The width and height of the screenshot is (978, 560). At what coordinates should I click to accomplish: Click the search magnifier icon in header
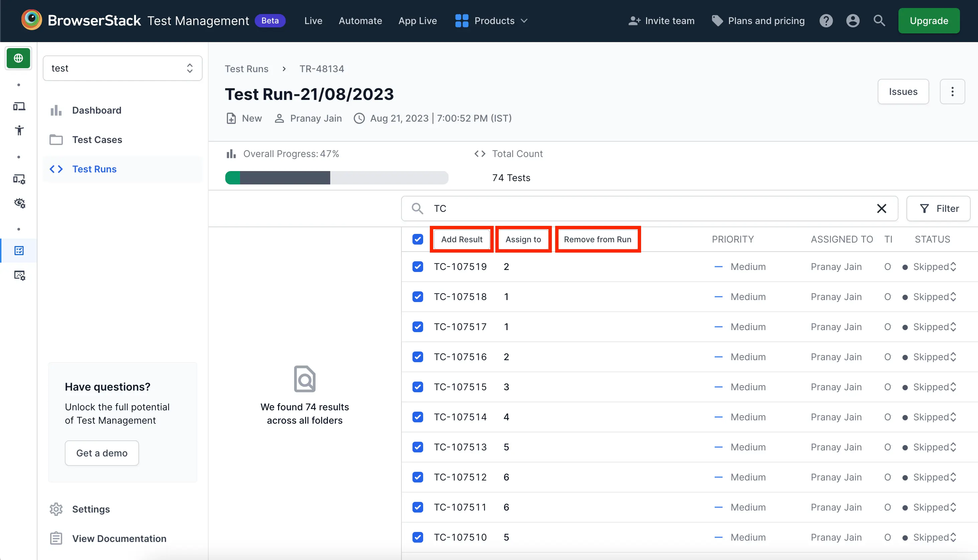click(879, 21)
